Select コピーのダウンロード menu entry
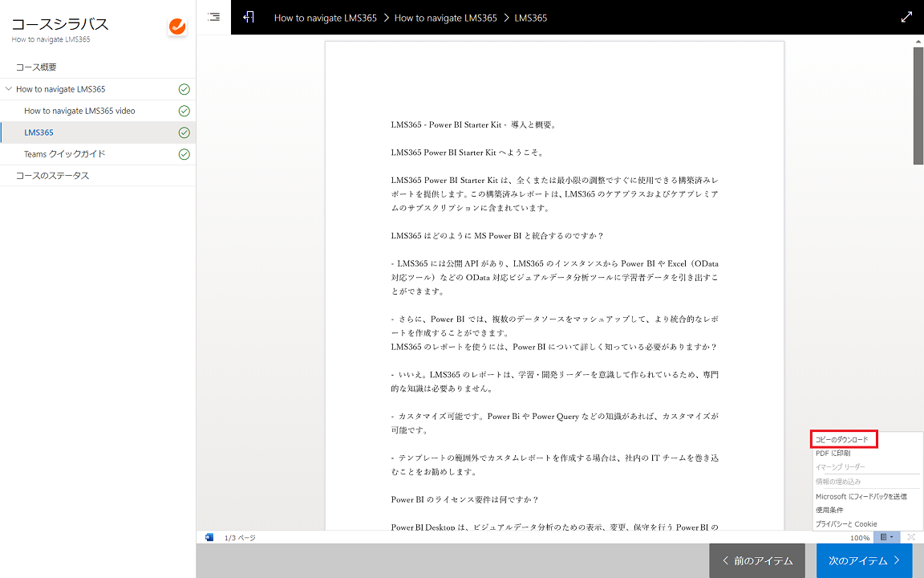The height and width of the screenshot is (578, 924). click(x=842, y=438)
